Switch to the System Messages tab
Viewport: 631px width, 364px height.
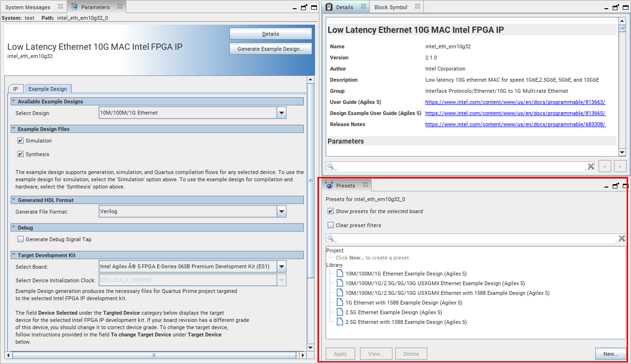pos(28,7)
